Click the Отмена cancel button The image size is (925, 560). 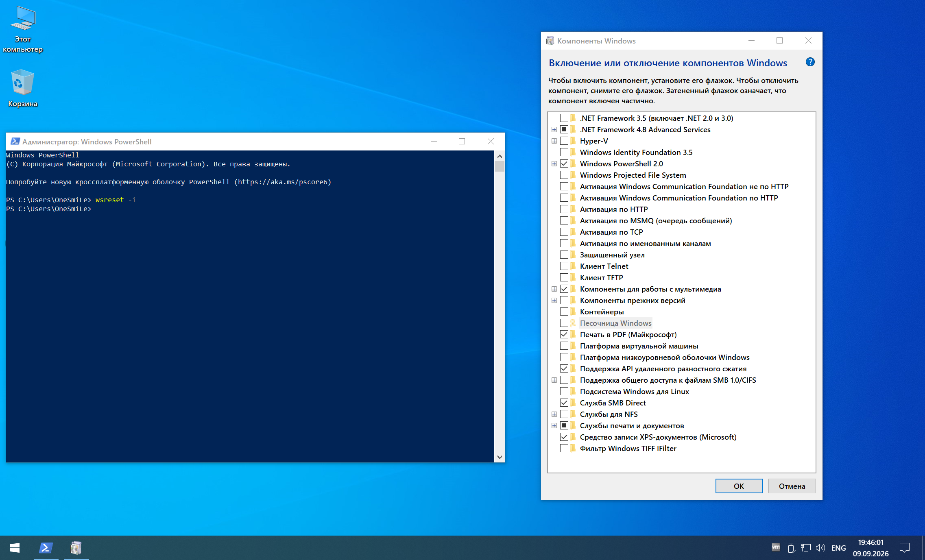coord(792,486)
